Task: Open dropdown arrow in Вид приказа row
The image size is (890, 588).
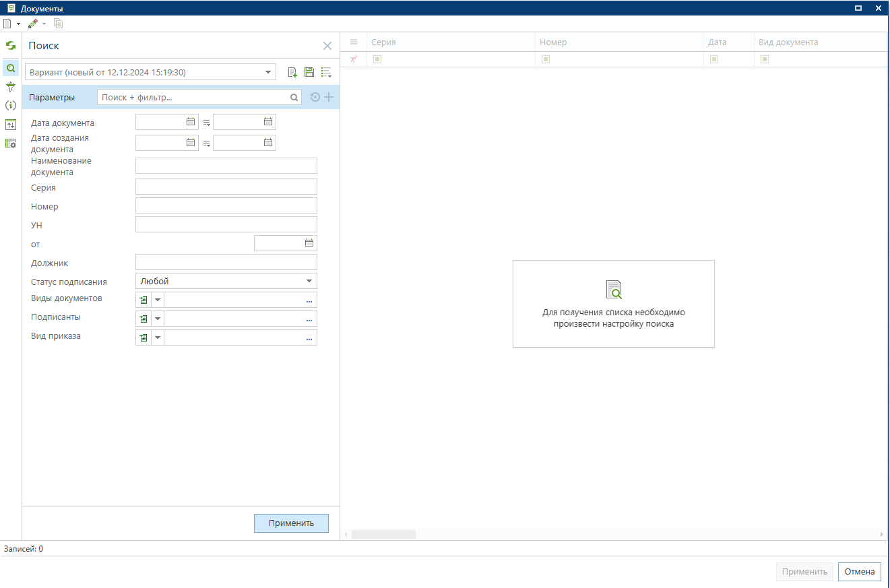Action: (x=158, y=337)
